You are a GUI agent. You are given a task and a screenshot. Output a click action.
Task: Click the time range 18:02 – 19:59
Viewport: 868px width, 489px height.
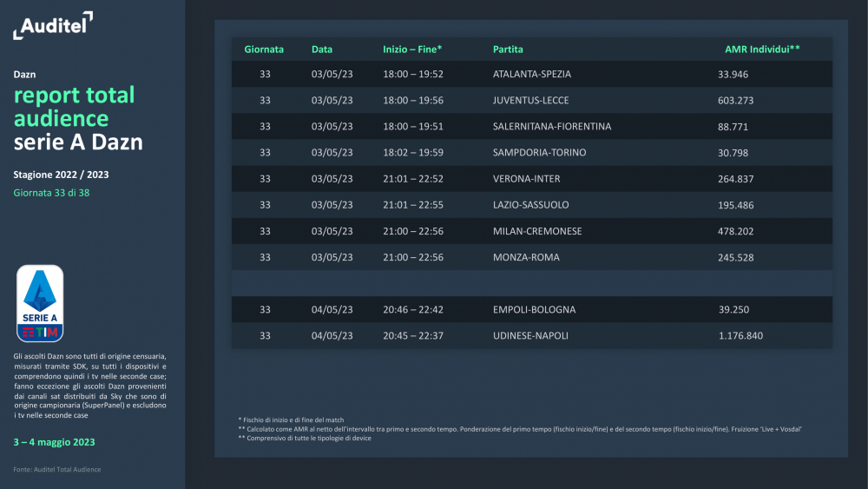click(413, 152)
